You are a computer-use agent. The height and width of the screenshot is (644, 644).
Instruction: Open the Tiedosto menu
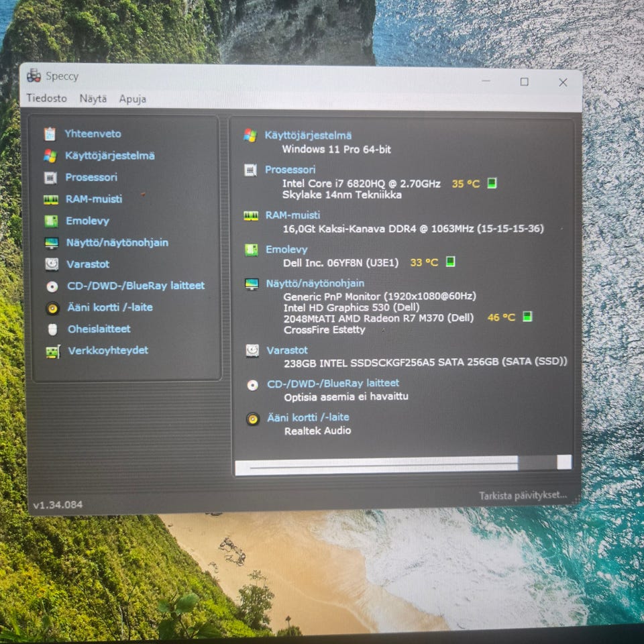(46, 98)
